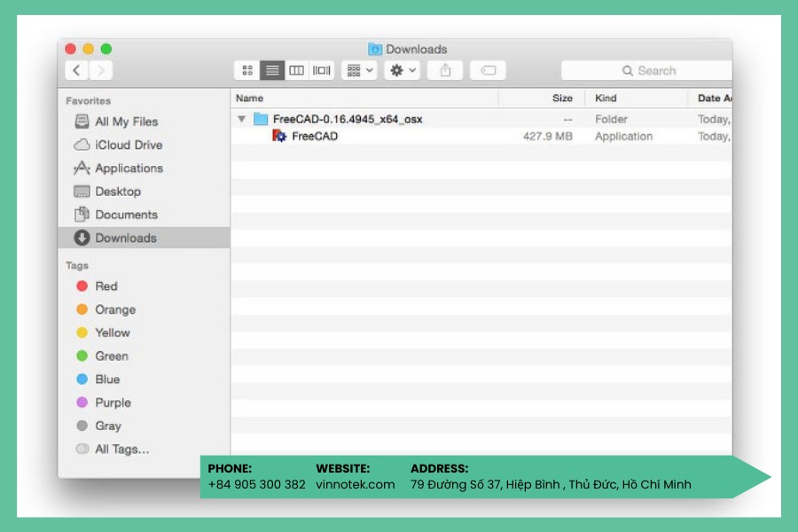The width and height of the screenshot is (798, 532).
Task: Open the item arrangement dropdown
Action: click(360, 70)
